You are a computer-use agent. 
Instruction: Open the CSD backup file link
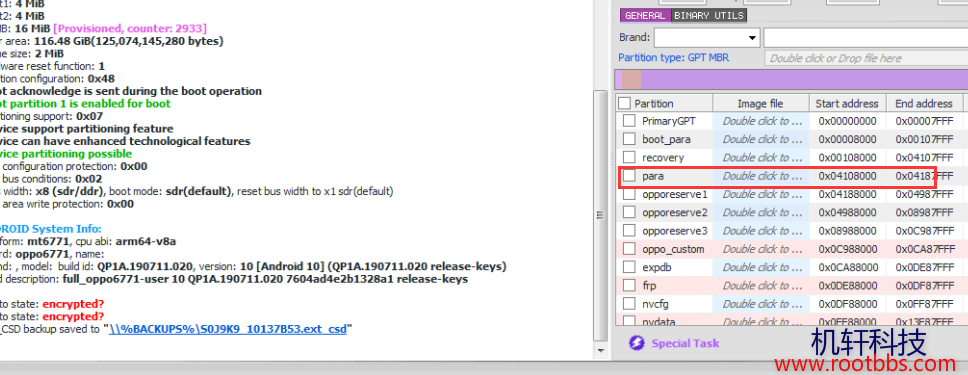click(227, 329)
